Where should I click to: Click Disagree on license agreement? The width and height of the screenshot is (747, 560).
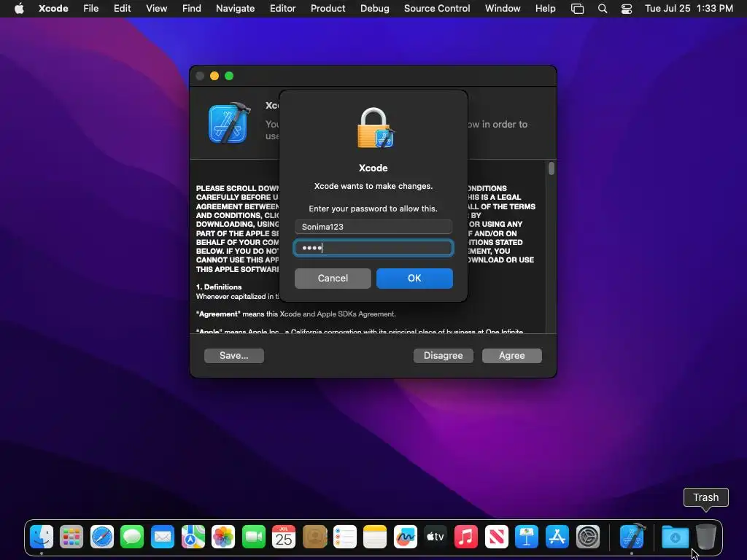pos(443,356)
